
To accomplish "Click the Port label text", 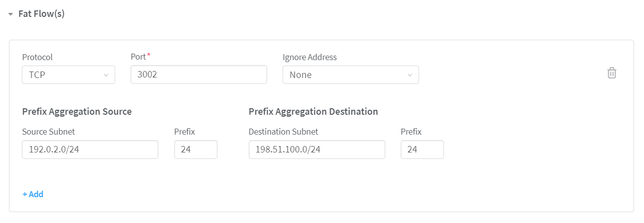I will (138, 57).
